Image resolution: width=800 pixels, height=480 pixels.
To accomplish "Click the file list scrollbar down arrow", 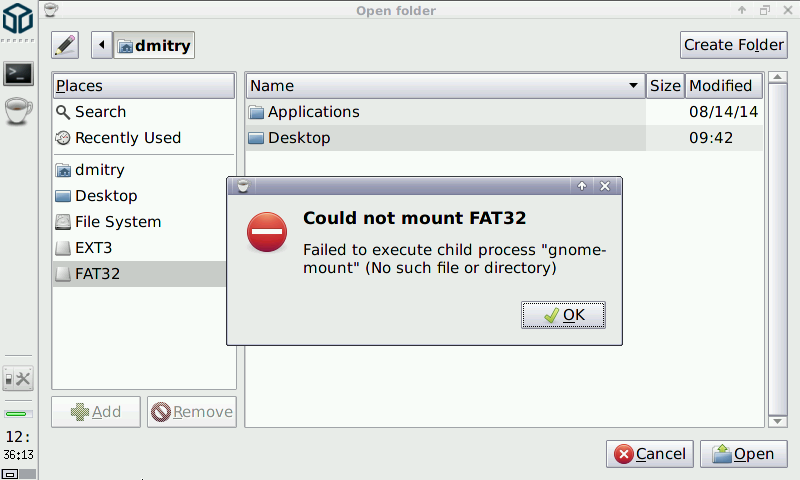I will [778, 421].
